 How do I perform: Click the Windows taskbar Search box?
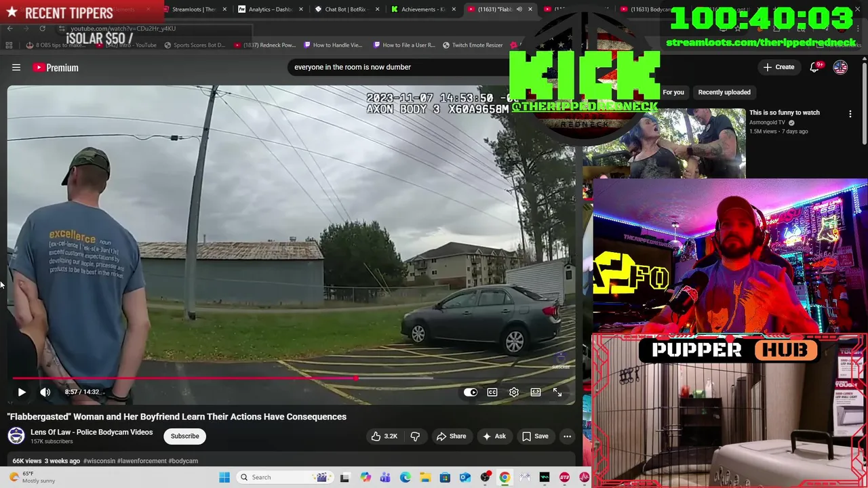283,477
